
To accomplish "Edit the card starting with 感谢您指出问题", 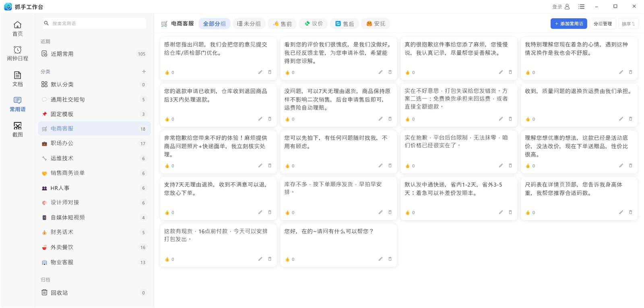I will click(x=260, y=72).
